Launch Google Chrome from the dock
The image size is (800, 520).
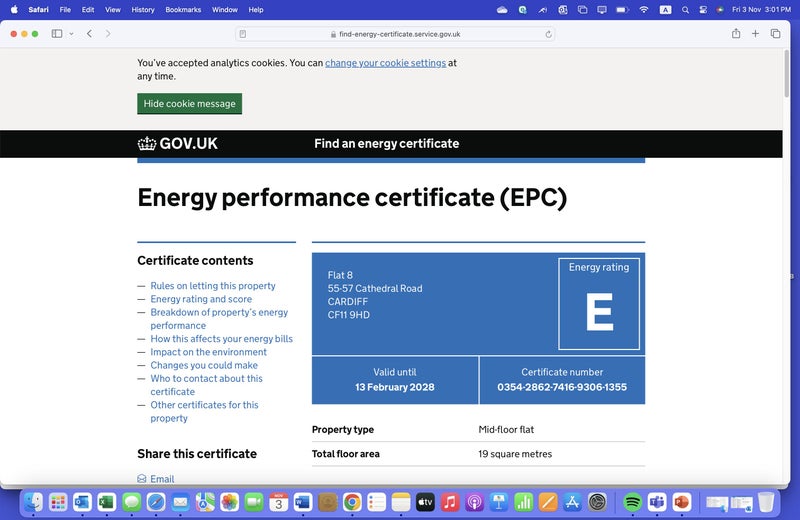tap(352, 502)
